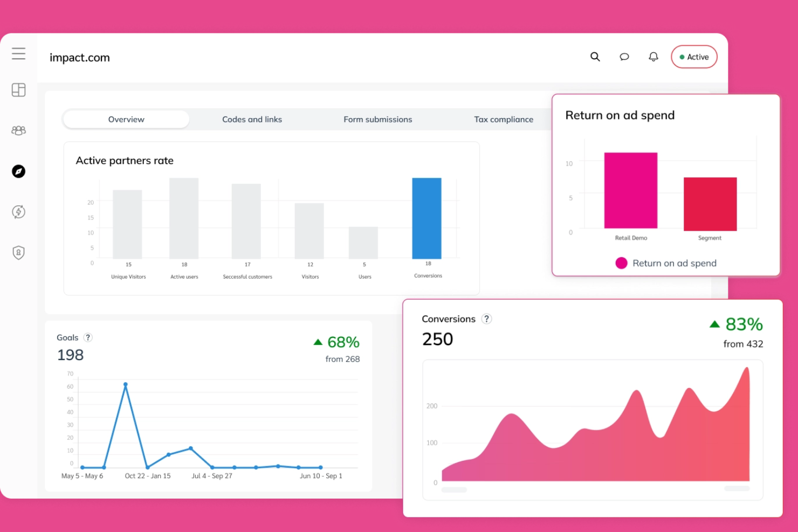Screen dimensions: 798x532
Task: Click the Conversions help question mark
Action: 486,319
